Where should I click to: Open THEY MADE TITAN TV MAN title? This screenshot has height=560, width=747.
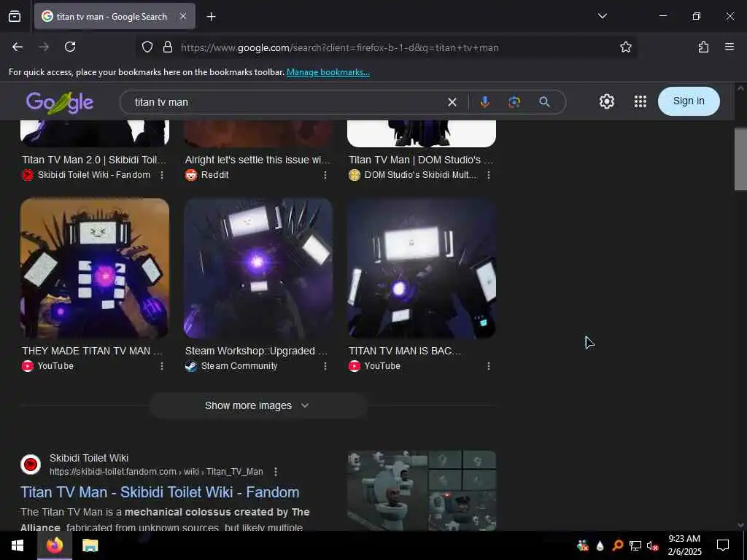tap(93, 351)
